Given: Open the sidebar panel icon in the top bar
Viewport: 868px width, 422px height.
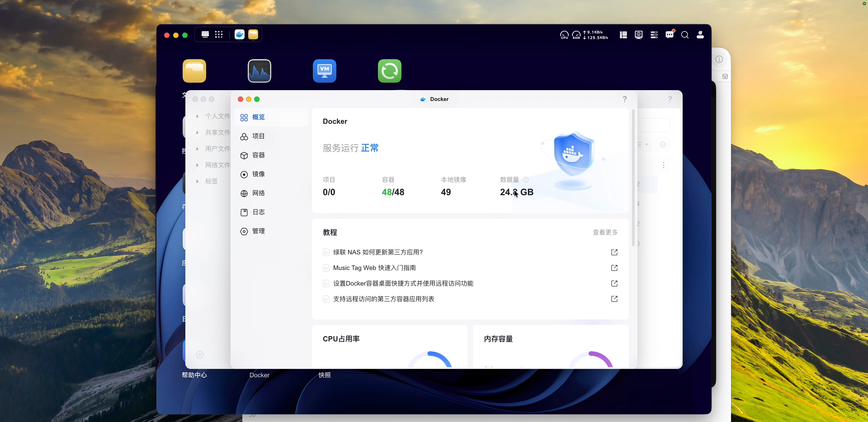Looking at the screenshot, I should click(623, 35).
